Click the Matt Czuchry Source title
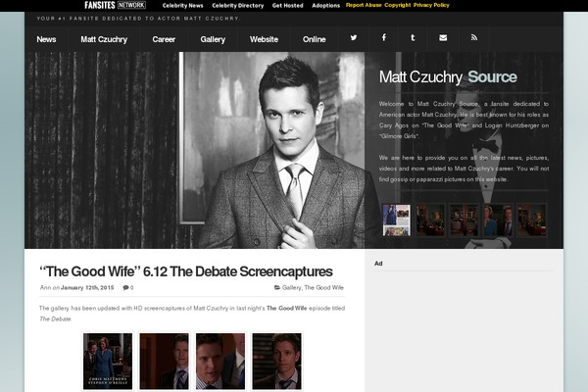This screenshot has height=392, width=588. 448,76
